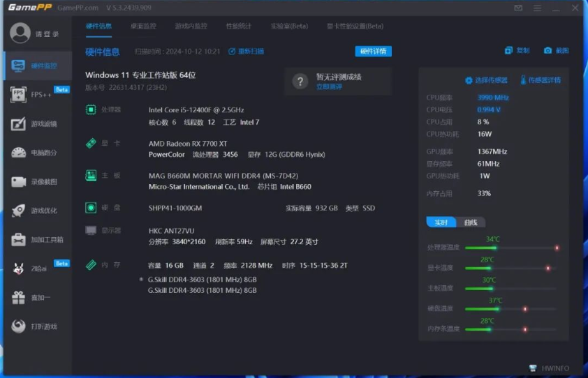The image size is (588, 378).
Task: Open the 打折游戏 sidebar icon
Action: (x=18, y=326)
